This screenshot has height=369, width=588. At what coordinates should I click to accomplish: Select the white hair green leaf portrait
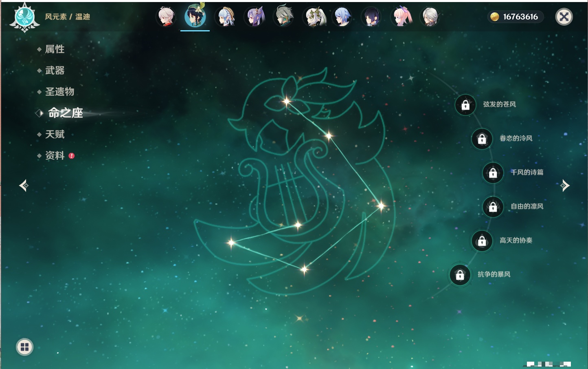pos(314,17)
